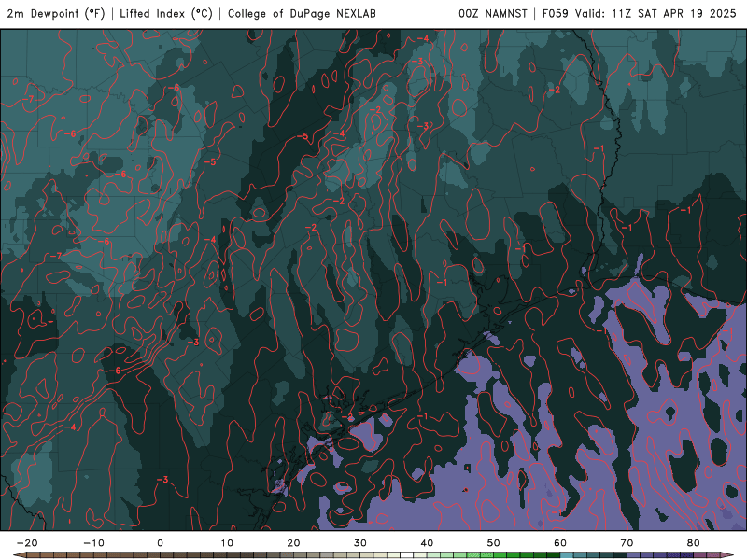
Task: Click the '50' colorbar tick label
Action: coord(494,543)
